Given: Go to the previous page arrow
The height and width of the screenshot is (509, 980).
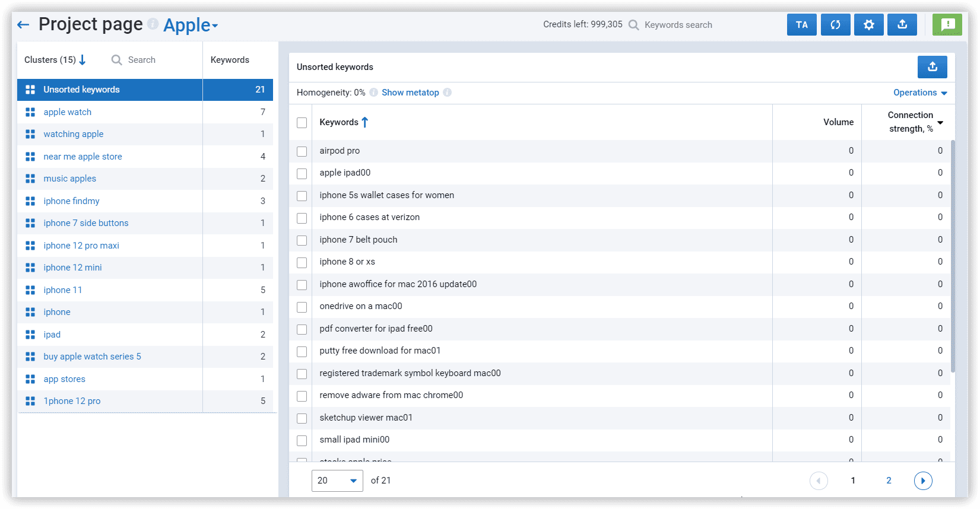Looking at the screenshot, I should coord(819,481).
